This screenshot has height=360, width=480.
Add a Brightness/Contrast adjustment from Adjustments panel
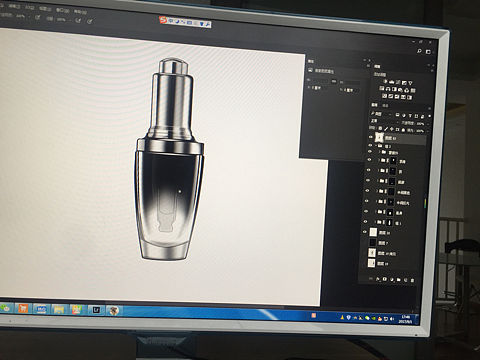click(385, 82)
